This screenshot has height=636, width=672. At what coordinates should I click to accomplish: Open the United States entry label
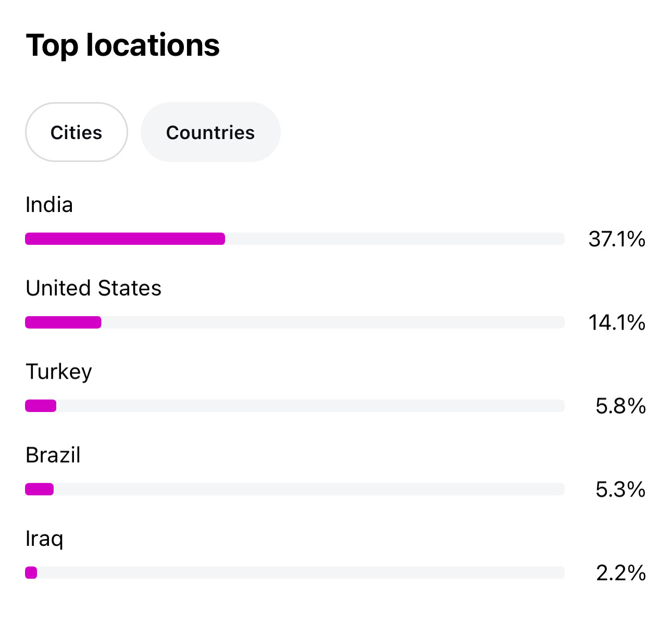pyautogui.click(x=94, y=288)
